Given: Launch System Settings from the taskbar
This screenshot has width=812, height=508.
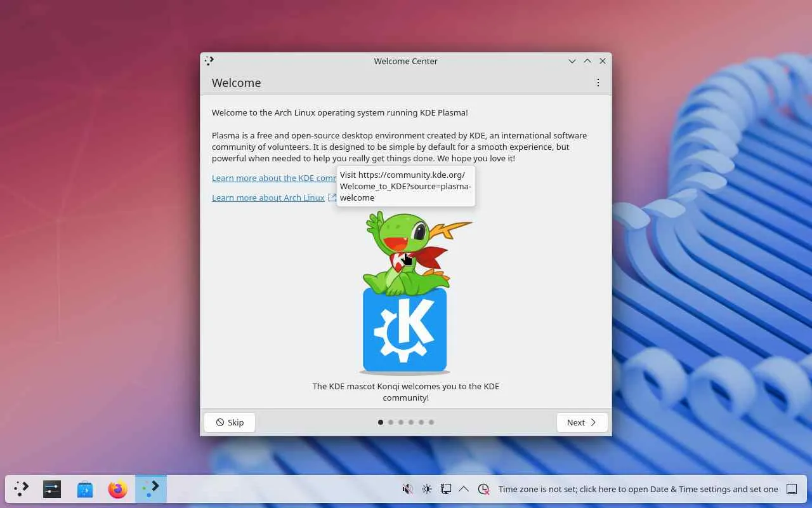Looking at the screenshot, I should tap(52, 489).
